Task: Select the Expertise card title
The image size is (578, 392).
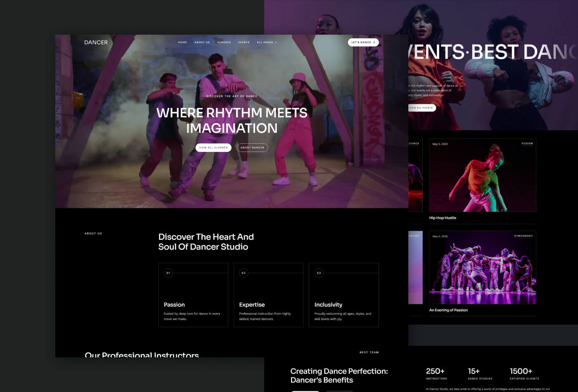Action: click(x=252, y=305)
